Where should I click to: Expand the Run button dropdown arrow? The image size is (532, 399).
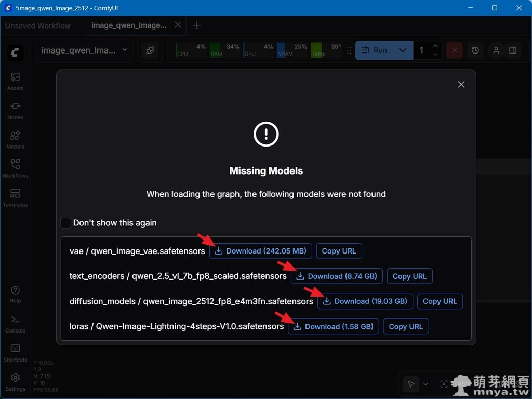coord(403,50)
